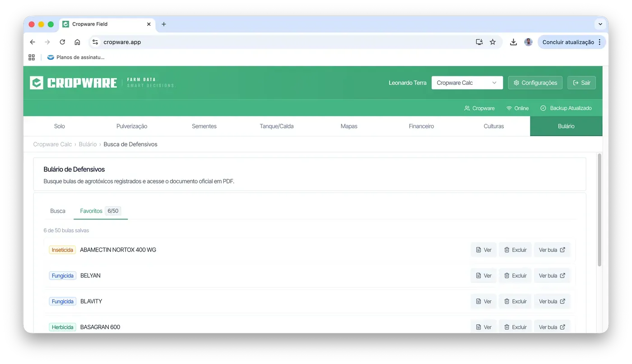The height and width of the screenshot is (364, 632).
Task: Open the browser profile avatar
Action: (528, 42)
